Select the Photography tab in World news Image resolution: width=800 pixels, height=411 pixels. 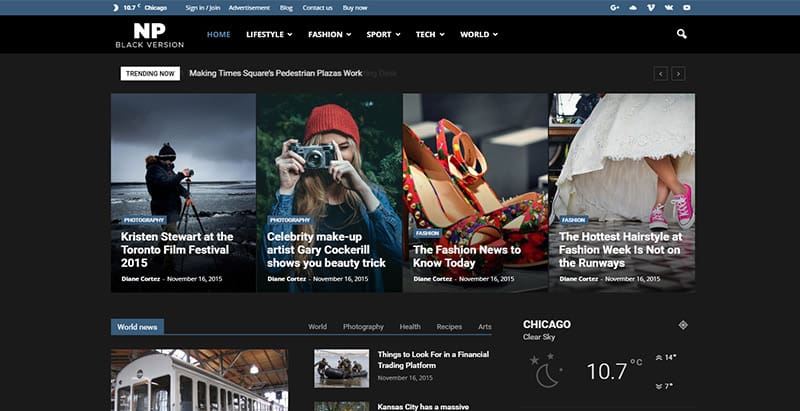[363, 326]
